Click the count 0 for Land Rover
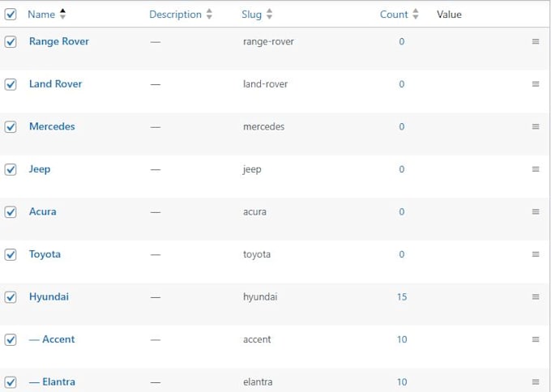Viewport: 551px width, 392px height. (402, 84)
